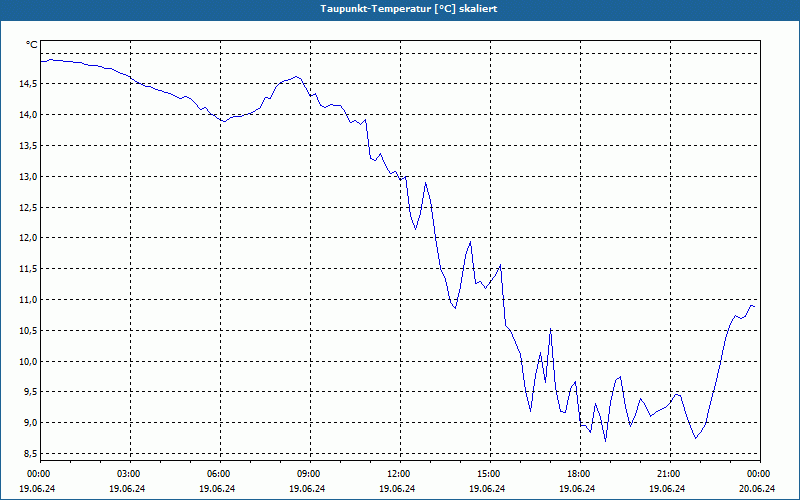The image size is (800, 500).
Task: Click the 12,0 y-axis label
Action: (28, 238)
